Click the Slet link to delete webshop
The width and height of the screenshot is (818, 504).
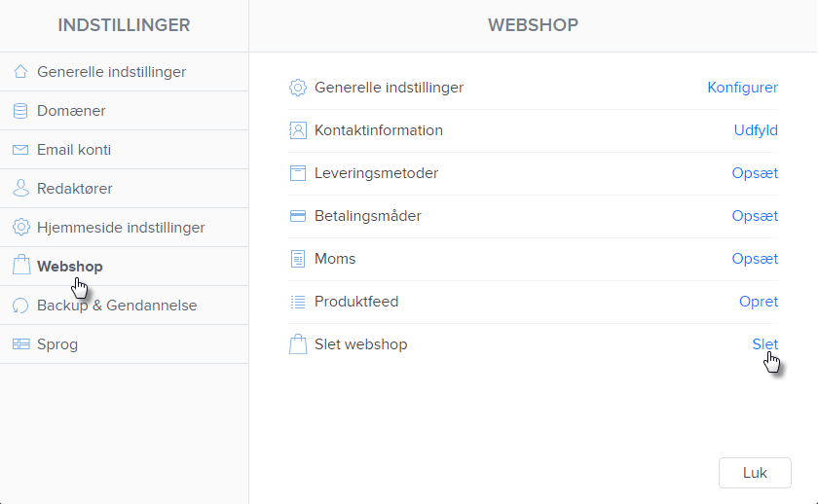pyautogui.click(x=764, y=344)
